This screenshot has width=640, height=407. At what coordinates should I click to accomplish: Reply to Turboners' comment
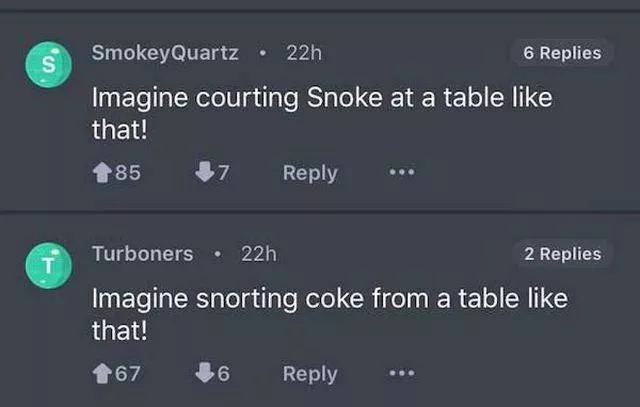310,374
